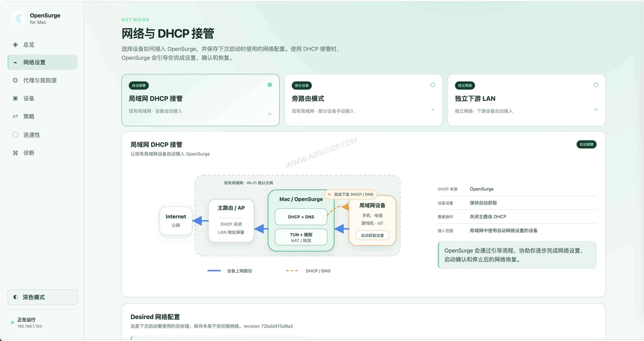The width and height of the screenshot is (644, 341).
Task: Click the 独立下游 LAN card title
Action: [x=475, y=99]
